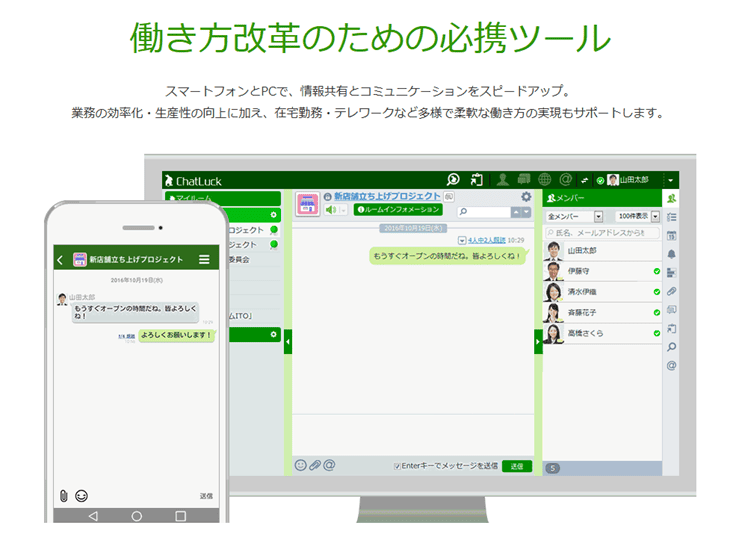Screen dimensions: 730x552
Task: Click the @ mention icon below message box
Action: (329, 465)
